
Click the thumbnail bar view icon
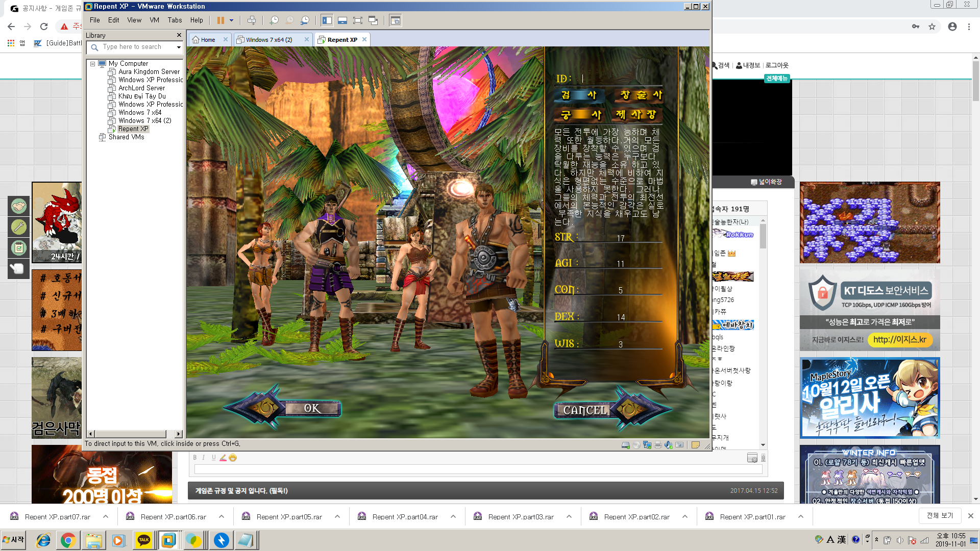[x=342, y=20]
